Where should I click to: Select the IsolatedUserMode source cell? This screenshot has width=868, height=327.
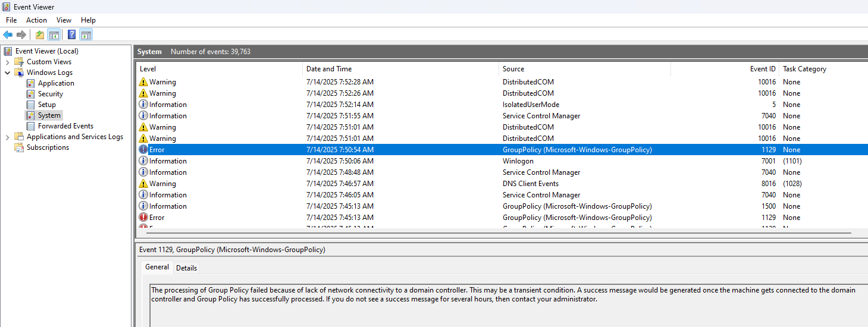point(531,105)
